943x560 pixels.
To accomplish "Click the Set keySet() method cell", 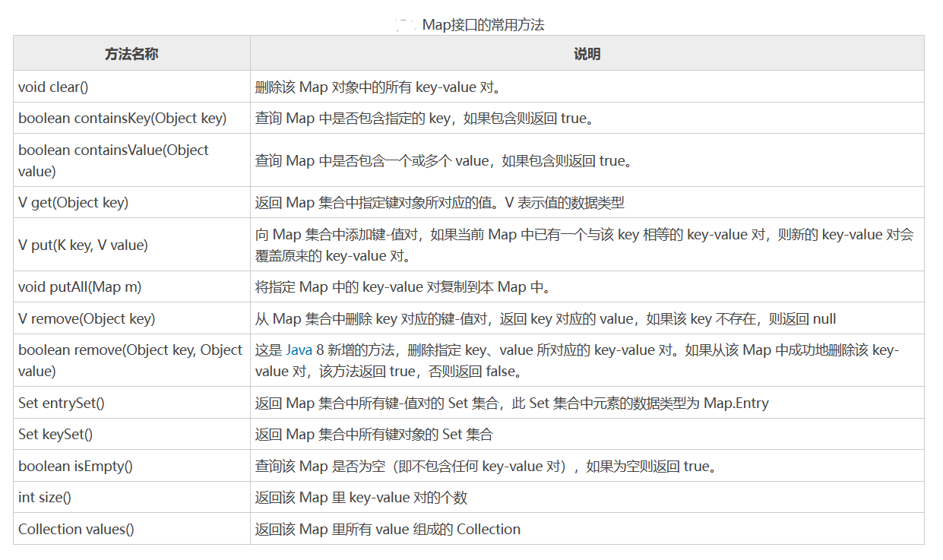I will [x=55, y=434].
